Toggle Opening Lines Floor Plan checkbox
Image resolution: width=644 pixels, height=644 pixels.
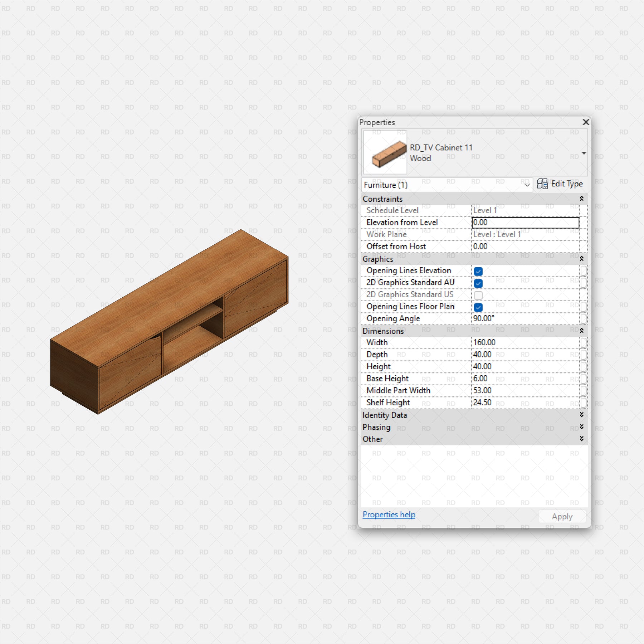pos(478,307)
